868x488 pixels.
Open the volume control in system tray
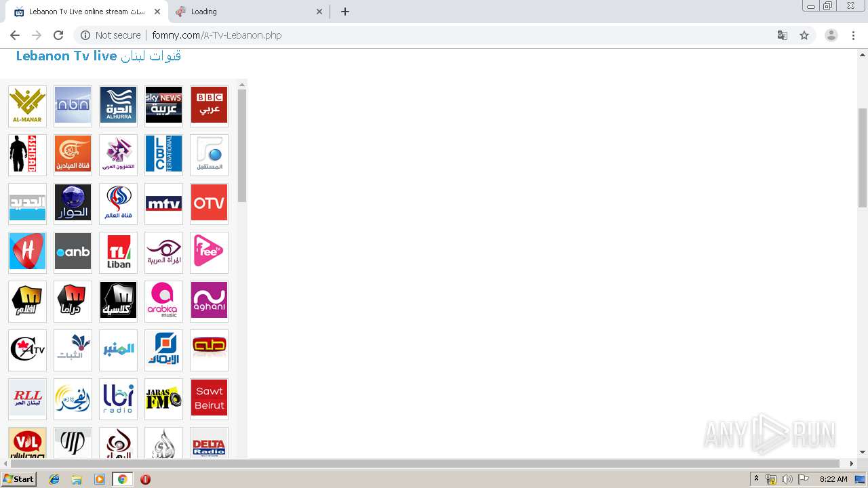point(787,479)
